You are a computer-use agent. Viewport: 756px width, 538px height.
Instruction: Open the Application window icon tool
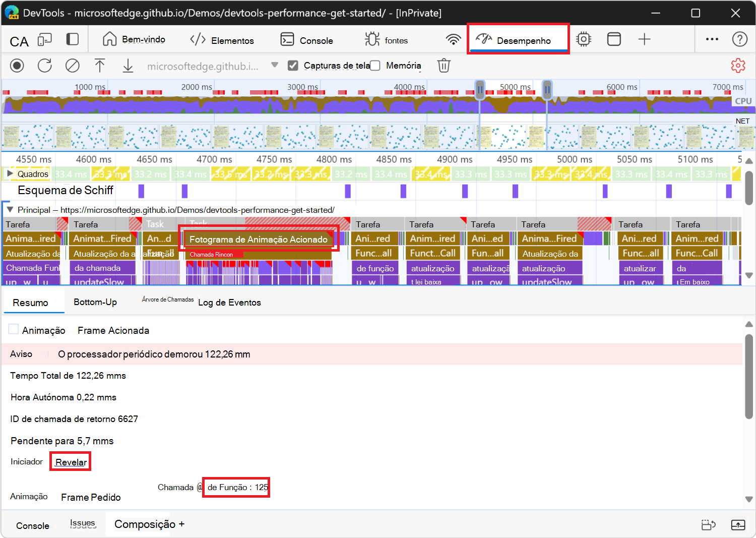[x=614, y=39]
